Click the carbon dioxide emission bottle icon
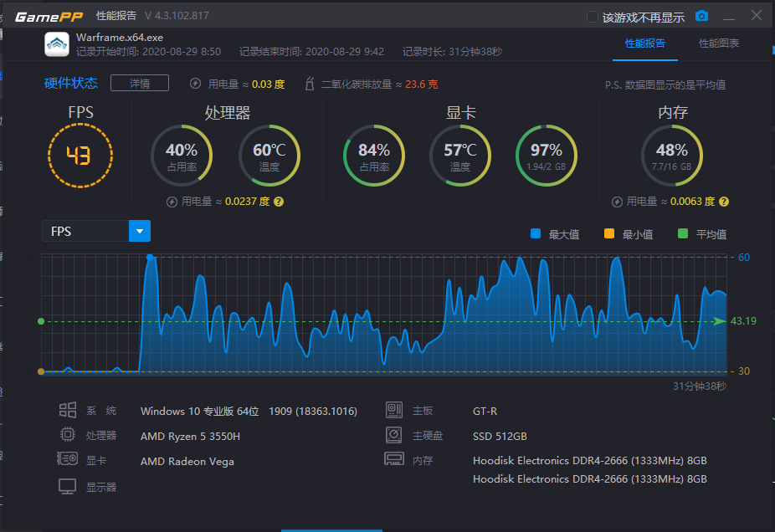Image resolution: width=775 pixels, height=532 pixels. point(310,84)
